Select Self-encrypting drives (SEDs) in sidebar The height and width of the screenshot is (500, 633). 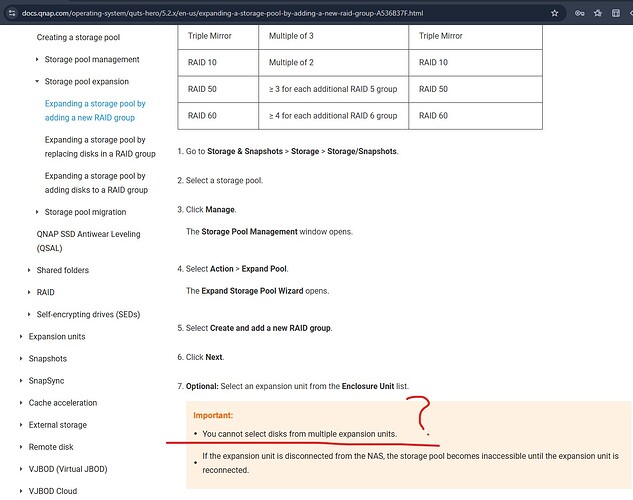click(x=89, y=314)
